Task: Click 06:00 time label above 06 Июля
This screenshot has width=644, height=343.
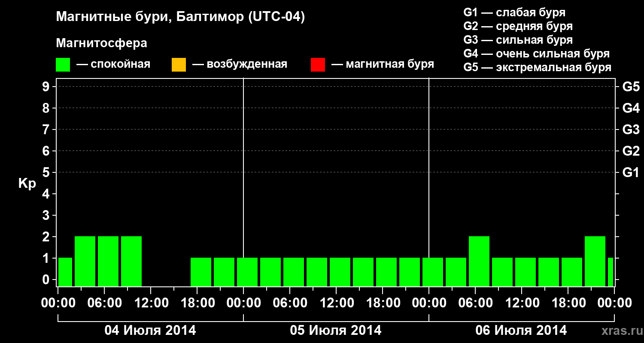Action: tap(475, 303)
